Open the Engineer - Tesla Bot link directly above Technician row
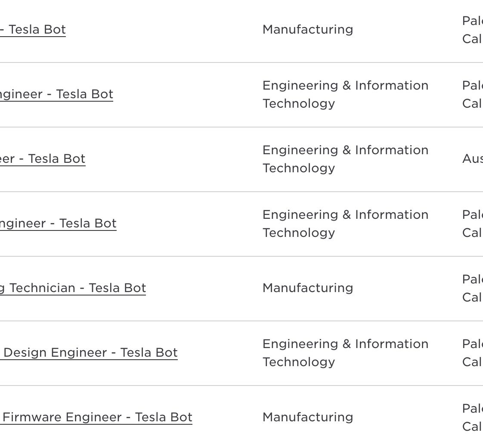 click(x=58, y=223)
